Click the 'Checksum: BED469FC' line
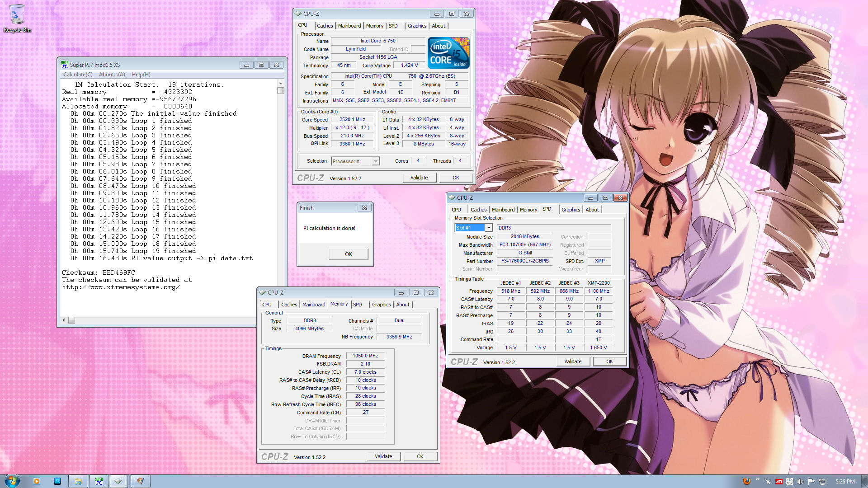868x488 pixels. 99,273
